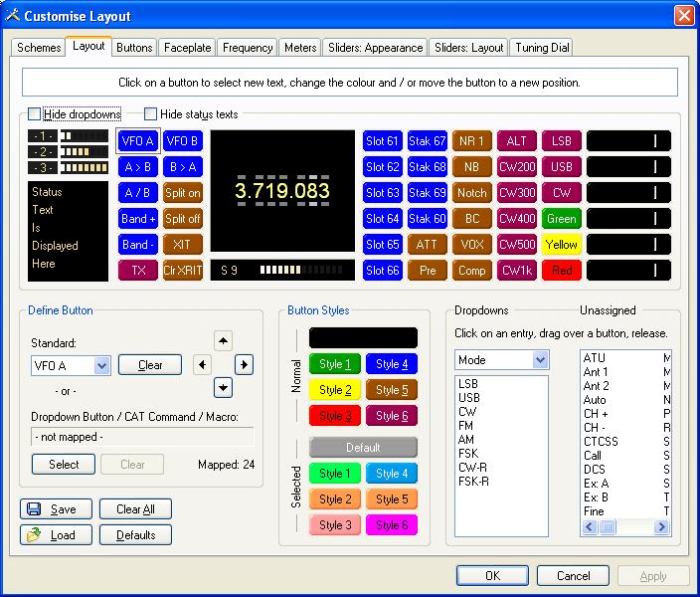The width and height of the screenshot is (700, 597).
Task: Click the up arrow move button
Action: 223,341
